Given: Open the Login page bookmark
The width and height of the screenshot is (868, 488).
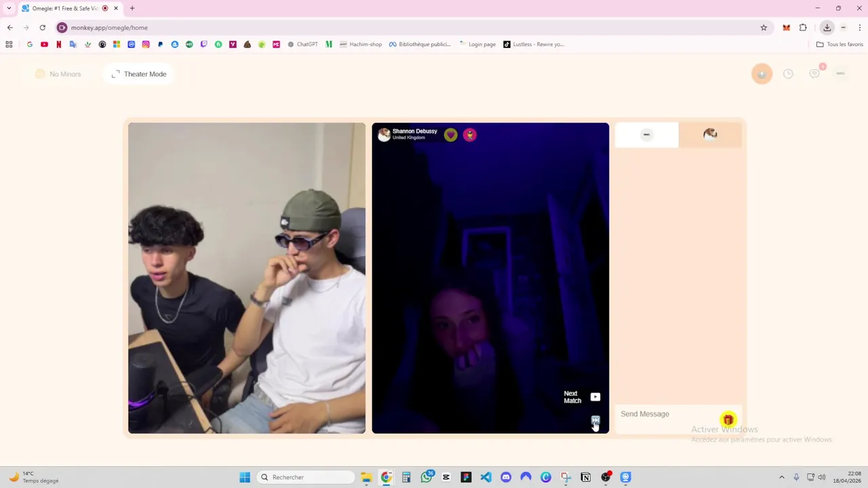Looking at the screenshot, I should [477, 44].
